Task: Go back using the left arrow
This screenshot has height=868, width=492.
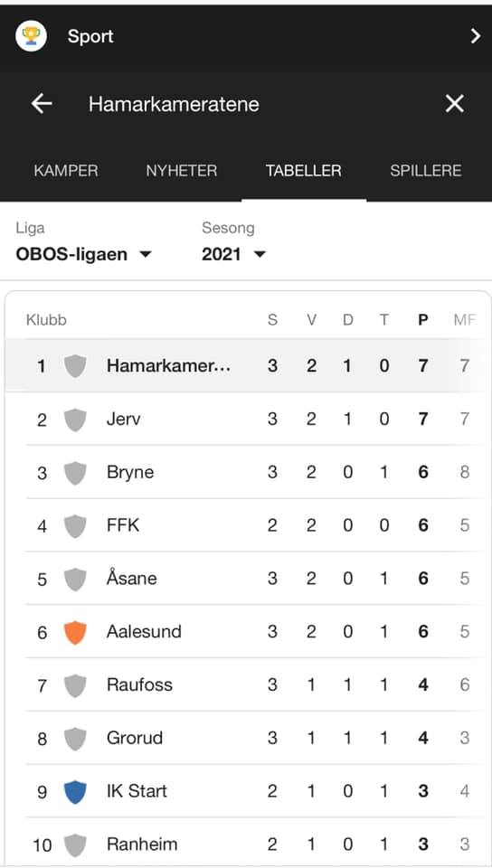Action: pyautogui.click(x=42, y=103)
